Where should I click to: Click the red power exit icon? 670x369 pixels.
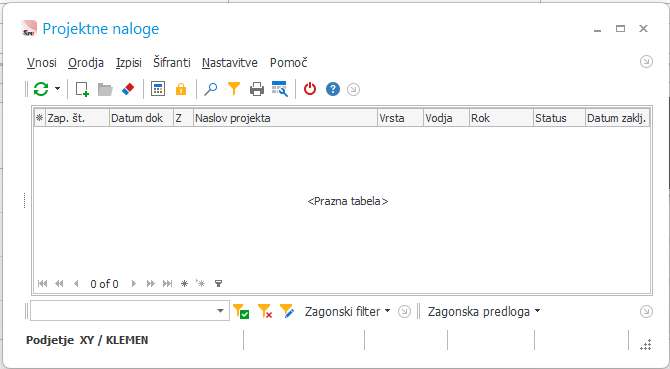click(310, 89)
